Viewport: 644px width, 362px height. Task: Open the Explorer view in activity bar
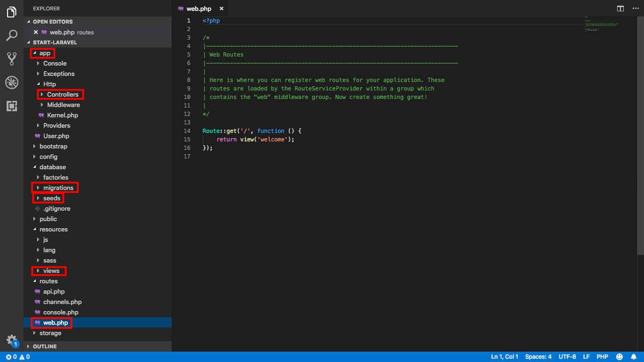[12, 12]
